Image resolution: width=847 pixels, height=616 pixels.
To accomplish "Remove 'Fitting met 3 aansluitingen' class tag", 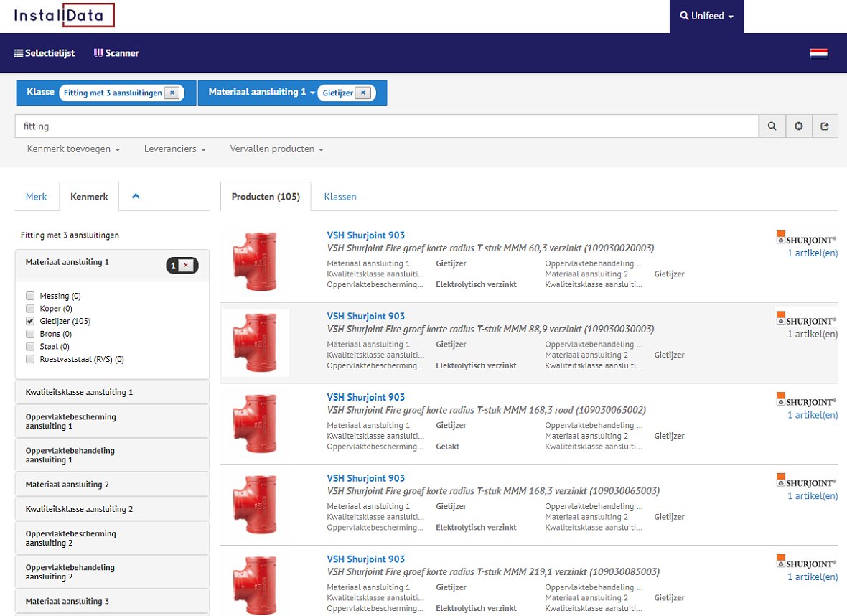I will 172,93.
